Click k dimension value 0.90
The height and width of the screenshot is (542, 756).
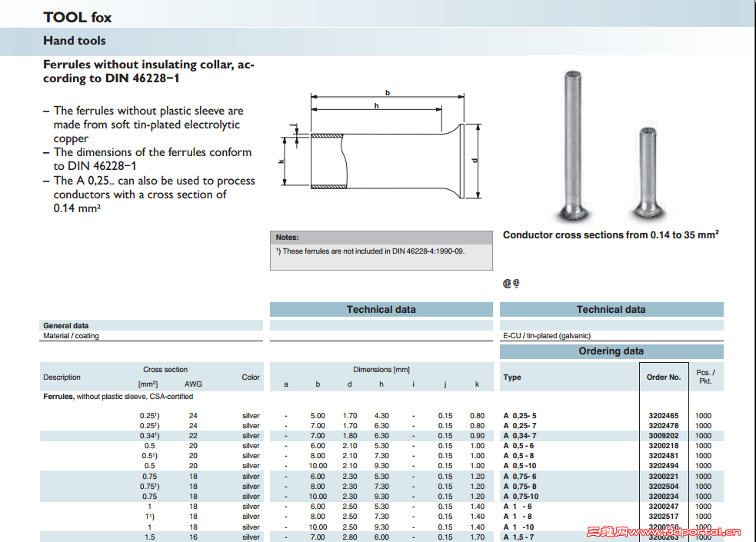[478, 436]
